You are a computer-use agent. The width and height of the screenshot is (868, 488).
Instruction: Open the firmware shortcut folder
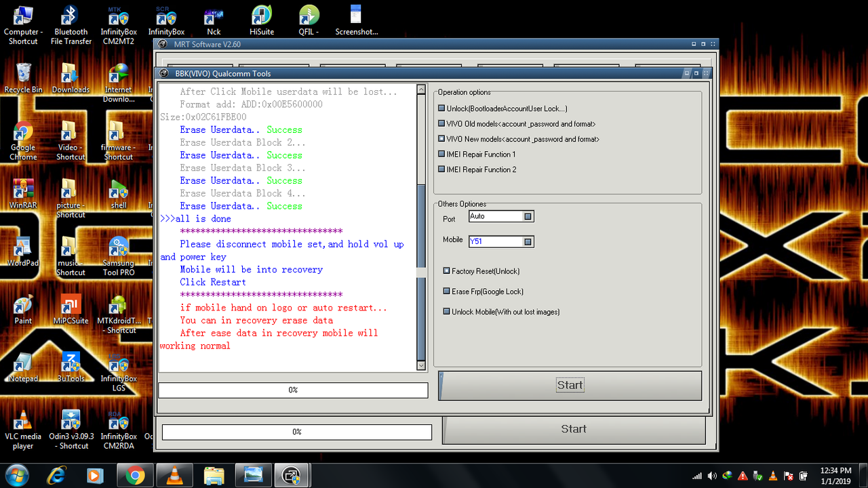pos(118,141)
